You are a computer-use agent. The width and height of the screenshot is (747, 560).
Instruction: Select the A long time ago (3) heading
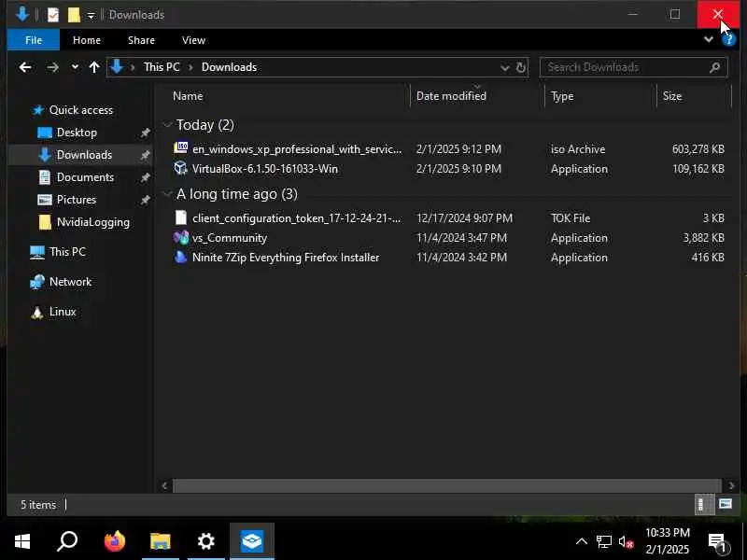[237, 194]
